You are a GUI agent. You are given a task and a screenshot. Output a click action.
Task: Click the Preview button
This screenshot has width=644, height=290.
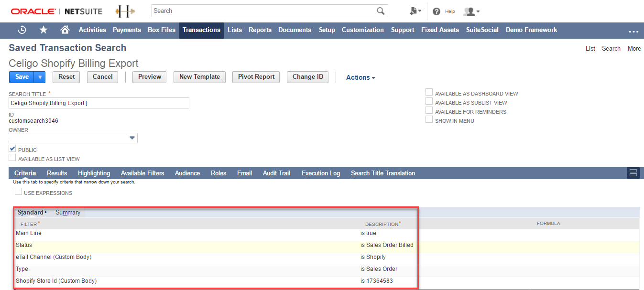(150, 77)
